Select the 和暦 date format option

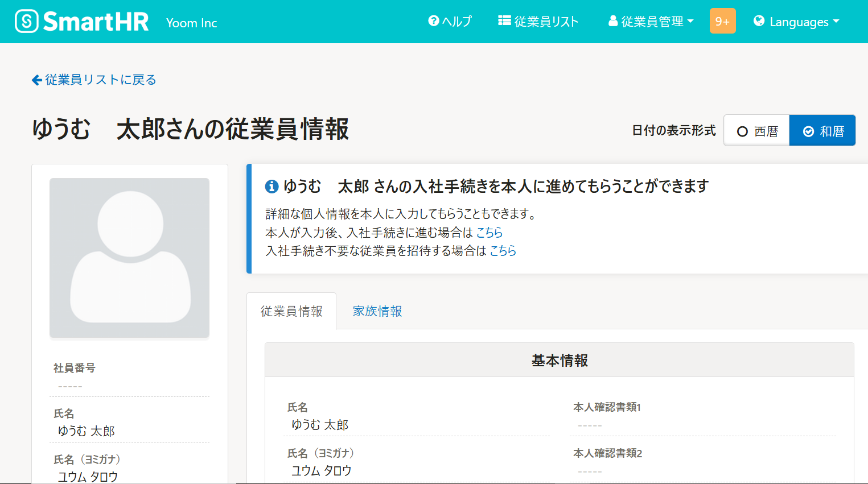point(822,131)
